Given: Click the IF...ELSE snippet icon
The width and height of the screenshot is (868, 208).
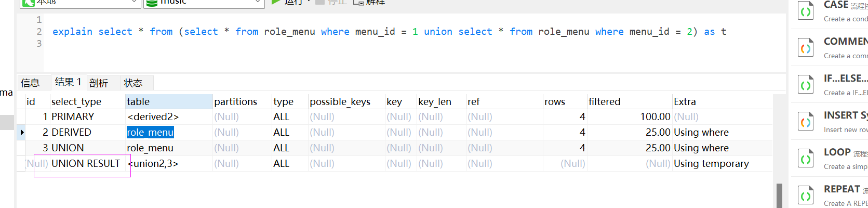Looking at the screenshot, I should (806, 85).
